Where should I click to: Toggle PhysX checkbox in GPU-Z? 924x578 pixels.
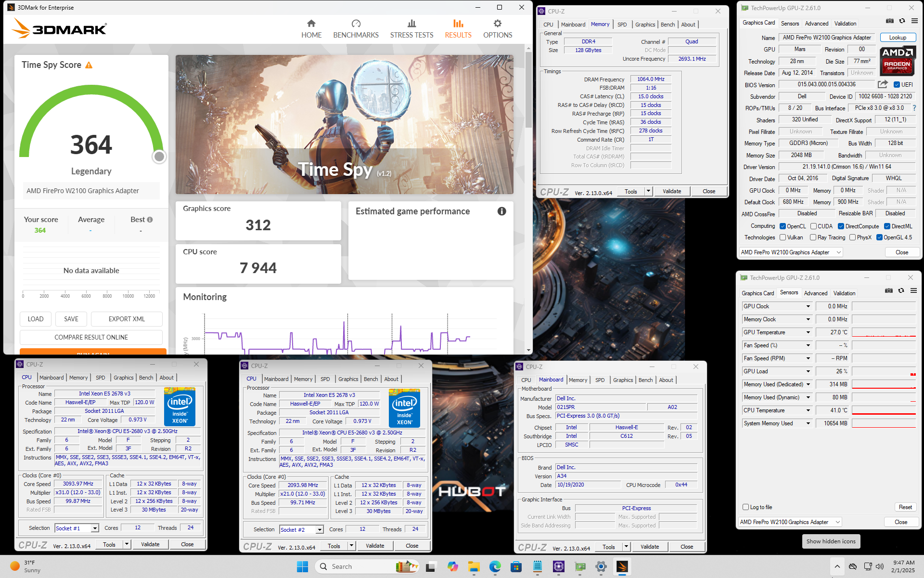click(x=852, y=237)
